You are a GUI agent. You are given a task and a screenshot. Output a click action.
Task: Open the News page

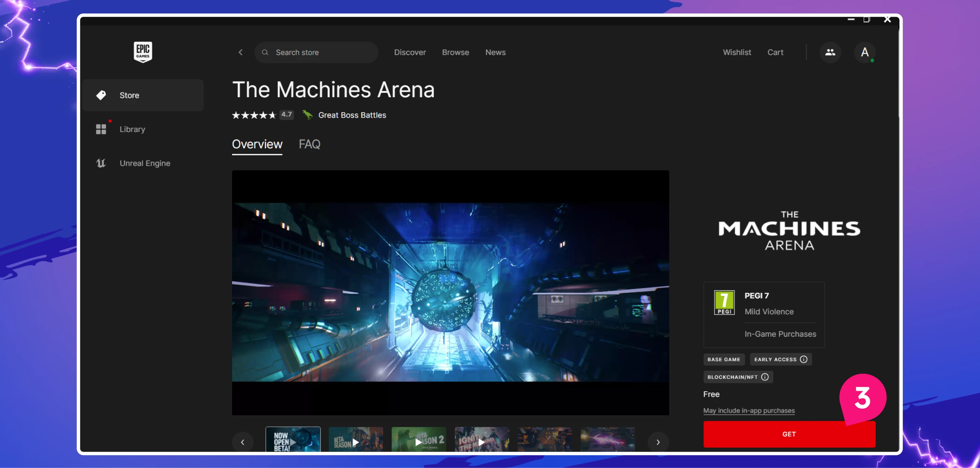click(495, 52)
